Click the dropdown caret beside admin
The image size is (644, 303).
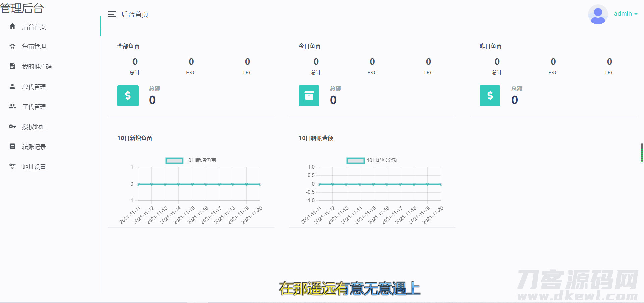click(636, 14)
